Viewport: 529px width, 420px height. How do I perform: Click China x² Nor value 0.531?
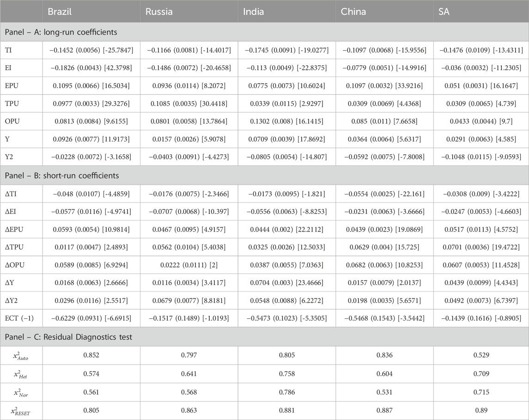pos(384,392)
